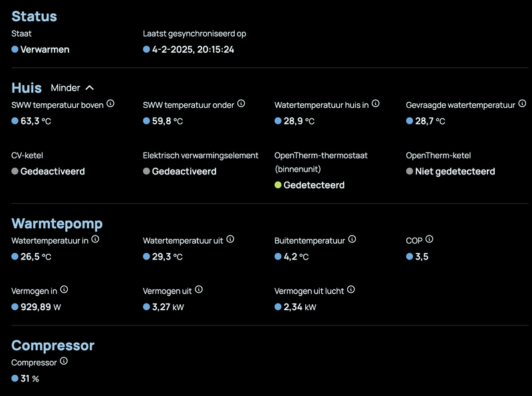
Task: Click the green Gedetecteerd status dot
Action: point(278,185)
